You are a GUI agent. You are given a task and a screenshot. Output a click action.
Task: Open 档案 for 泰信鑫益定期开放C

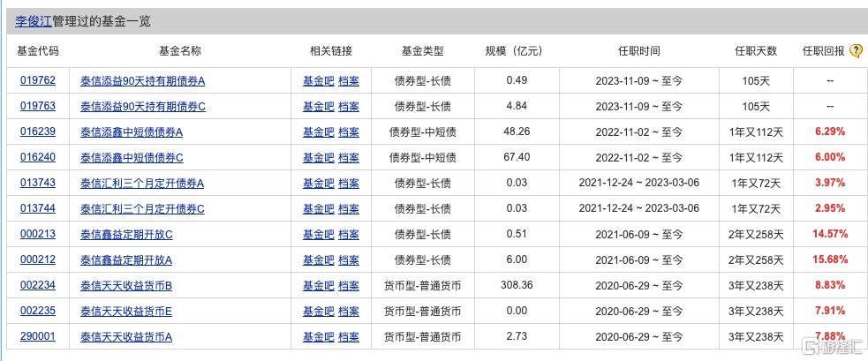[x=349, y=235]
